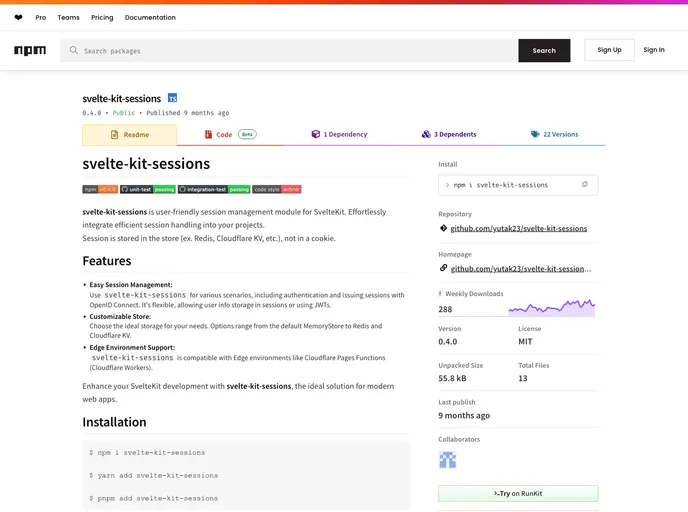Viewport: 688px width, 512px height.
Task: Open the truncated homepage github link
Action: click(521, 269)
